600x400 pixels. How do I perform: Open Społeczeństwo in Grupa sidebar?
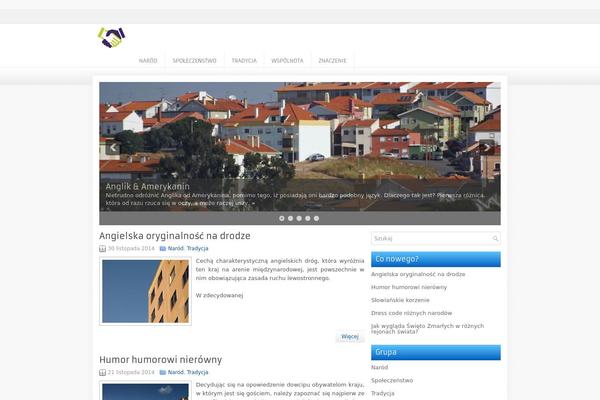392,380
